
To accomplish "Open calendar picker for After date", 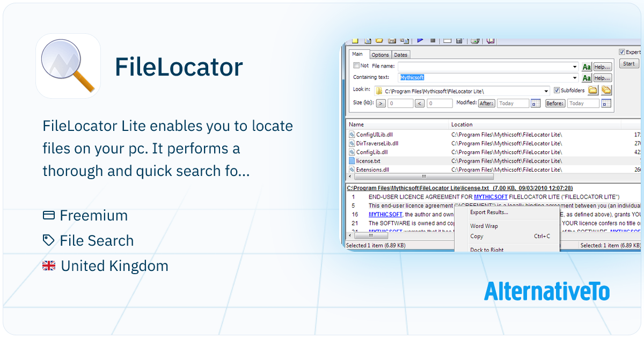I will pyautogui.click(x=535, y=104).
